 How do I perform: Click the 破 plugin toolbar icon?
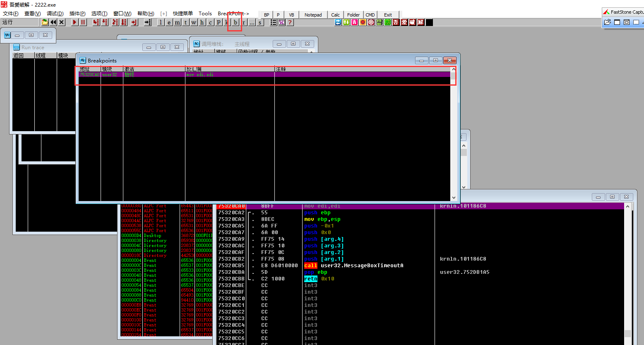coord(412,22)
